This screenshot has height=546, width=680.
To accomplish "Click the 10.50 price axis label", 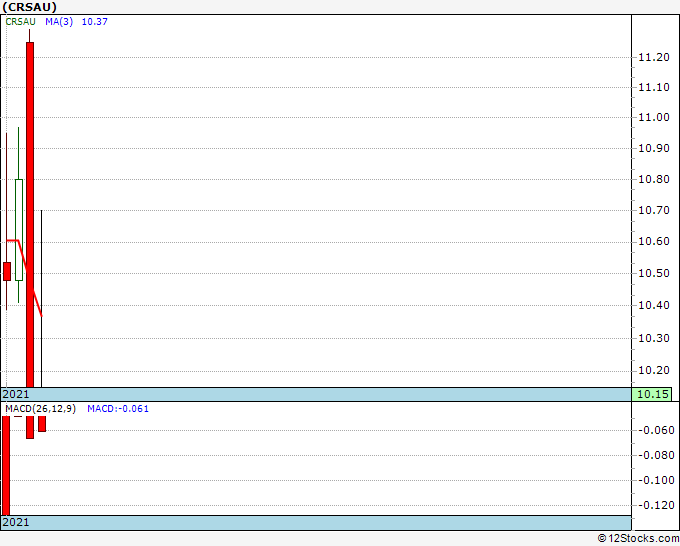I will coord(654,273).
